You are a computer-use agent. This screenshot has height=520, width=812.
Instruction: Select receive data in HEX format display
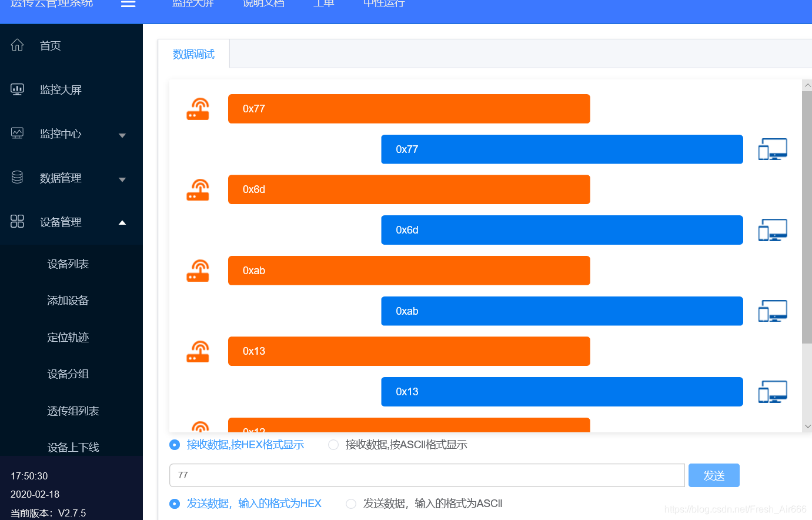175,445
